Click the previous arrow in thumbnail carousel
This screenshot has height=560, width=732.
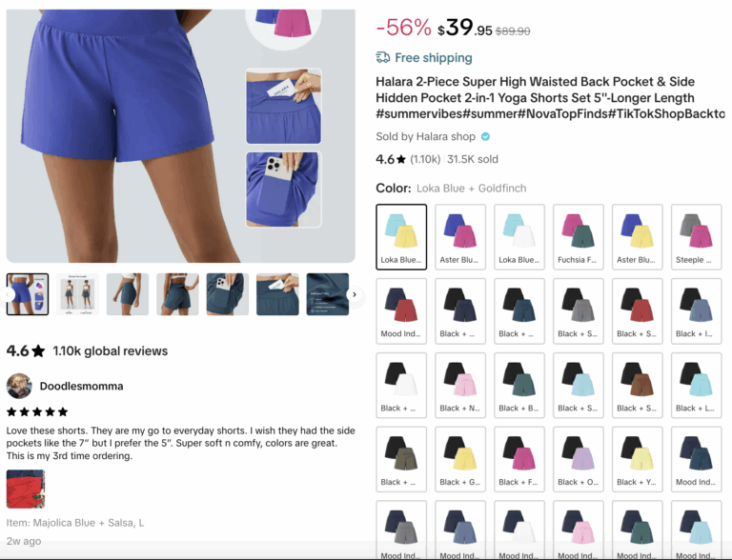click(8, 294)
